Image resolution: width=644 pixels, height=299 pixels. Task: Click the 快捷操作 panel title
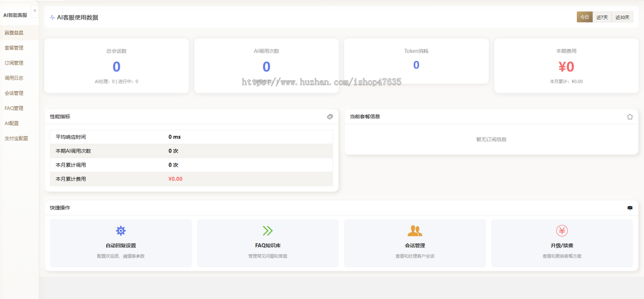click(60, 208)
